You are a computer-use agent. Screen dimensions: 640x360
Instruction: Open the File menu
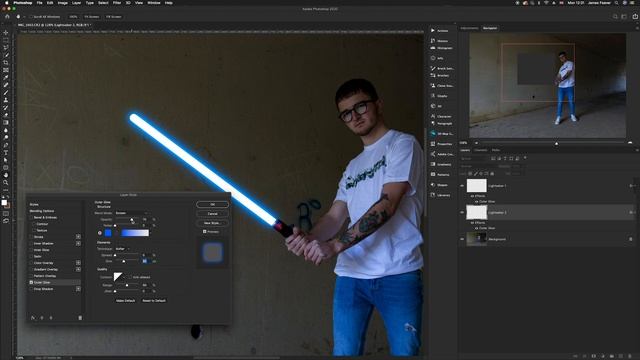pos(39,3)
